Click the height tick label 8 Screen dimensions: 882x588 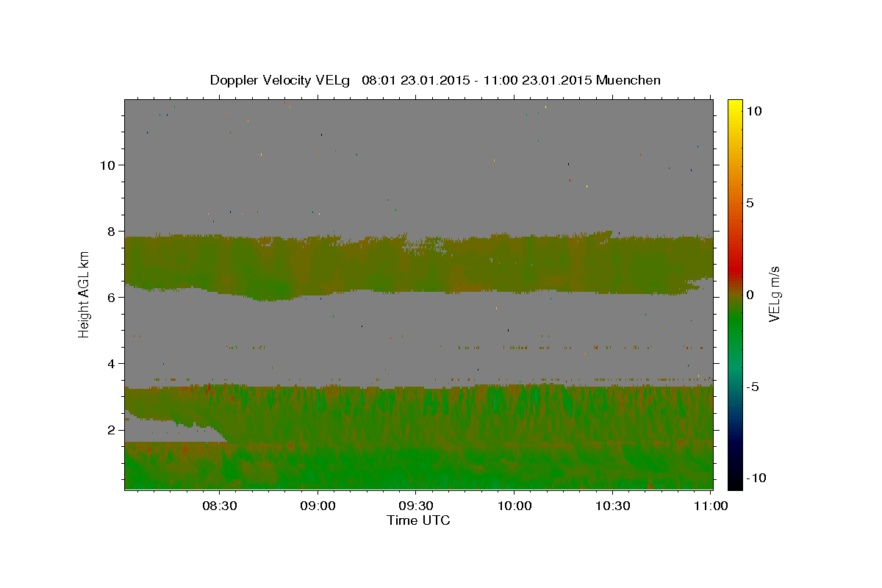click(x=111, y=231)
